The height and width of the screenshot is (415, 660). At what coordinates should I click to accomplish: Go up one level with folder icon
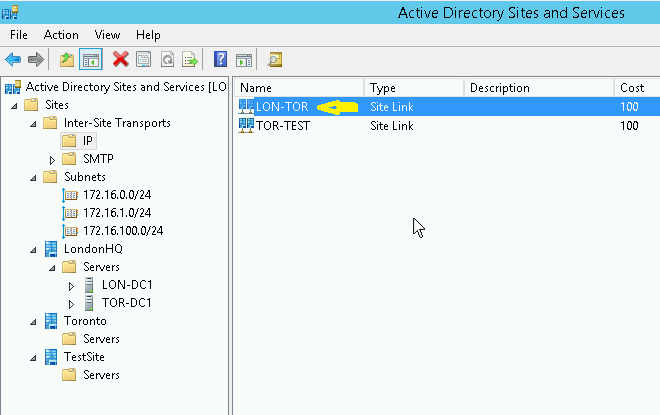[x=67, y=59]
